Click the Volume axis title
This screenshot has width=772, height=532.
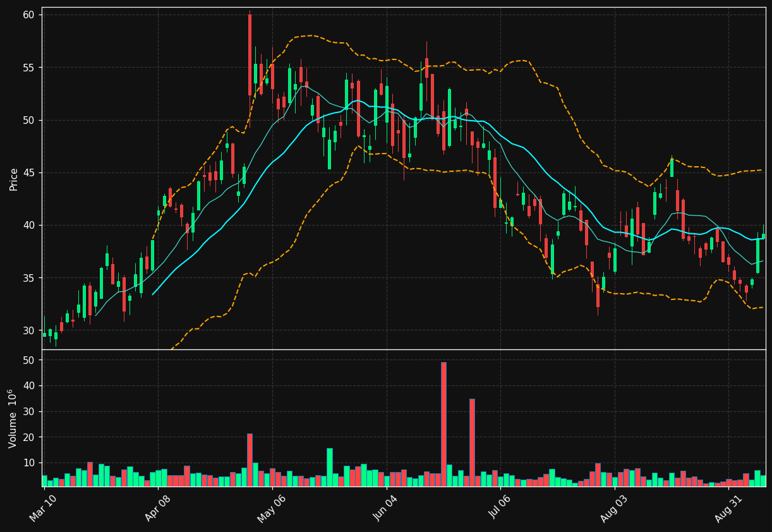click(x=12, y=418)
